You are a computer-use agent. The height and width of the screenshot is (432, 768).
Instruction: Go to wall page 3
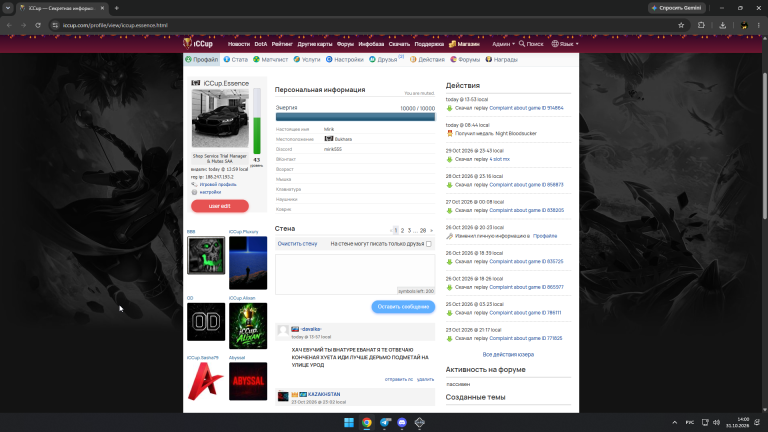click(409, 230)
